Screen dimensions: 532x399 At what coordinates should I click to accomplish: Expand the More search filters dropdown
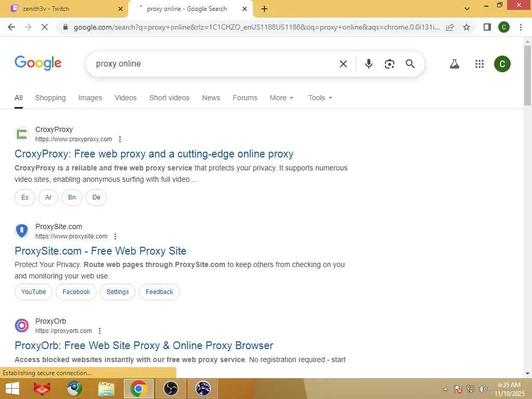click(x=281, y=98)
